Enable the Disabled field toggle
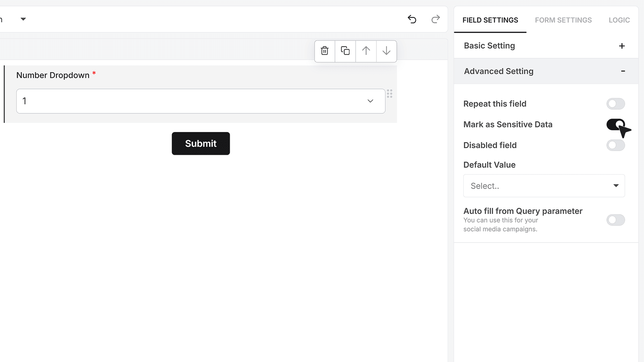 coord(615,145)
